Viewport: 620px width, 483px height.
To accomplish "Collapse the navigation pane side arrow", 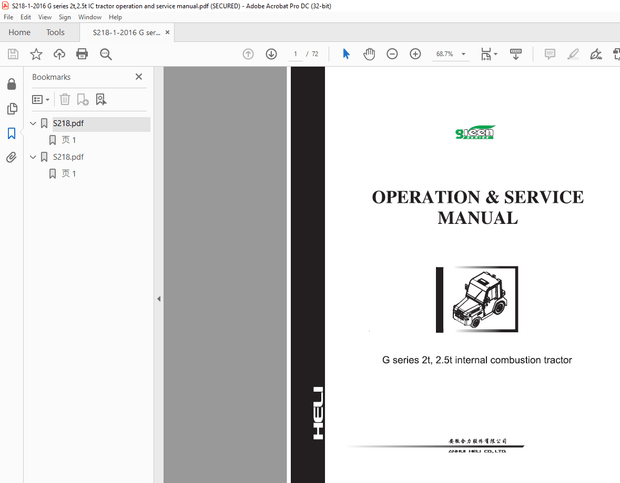I will point(159,299).
